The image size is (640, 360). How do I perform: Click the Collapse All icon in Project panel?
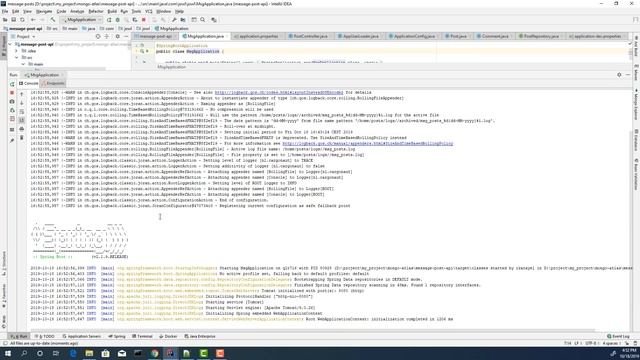click(107, 36)
